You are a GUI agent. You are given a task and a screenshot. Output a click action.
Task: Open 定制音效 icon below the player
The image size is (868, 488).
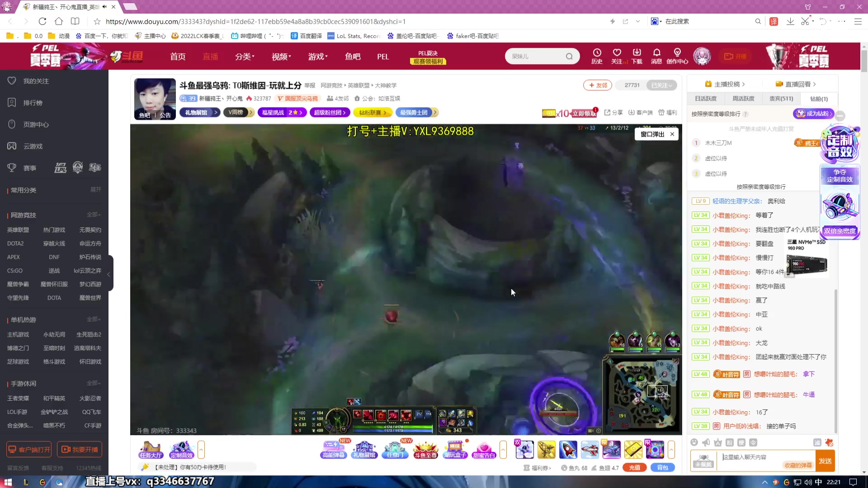coord(181,450)
